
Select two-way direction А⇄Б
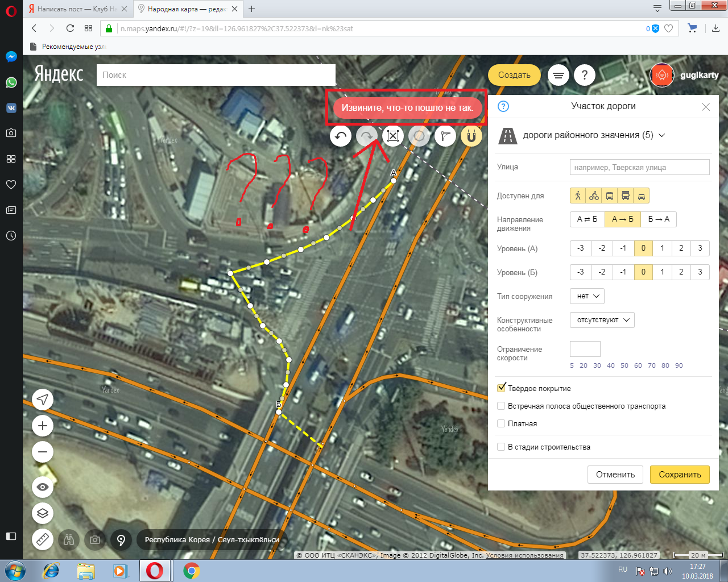click(588, 219)
